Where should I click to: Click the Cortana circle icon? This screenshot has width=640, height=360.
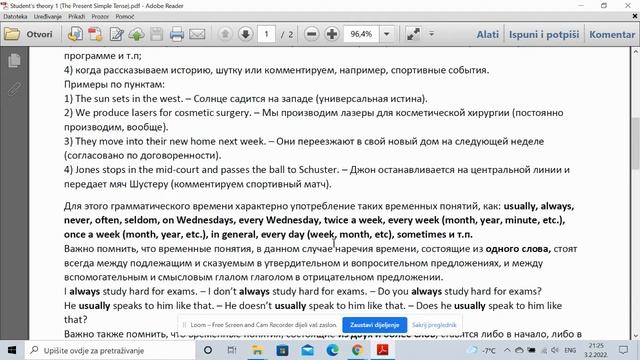(208, 350)
